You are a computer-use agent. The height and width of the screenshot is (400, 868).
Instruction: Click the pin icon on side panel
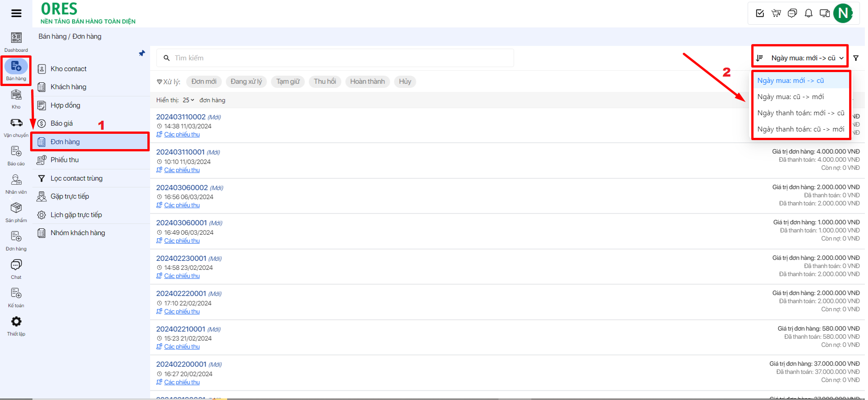tap(142, 54)
